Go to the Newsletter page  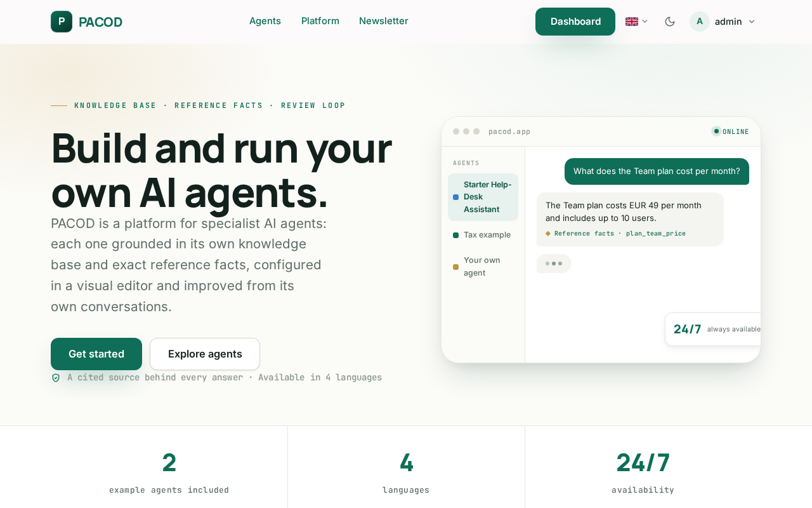384,21
